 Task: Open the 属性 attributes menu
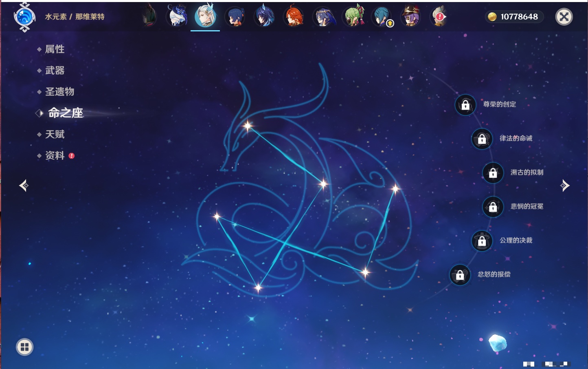click(x=55, y=49)
